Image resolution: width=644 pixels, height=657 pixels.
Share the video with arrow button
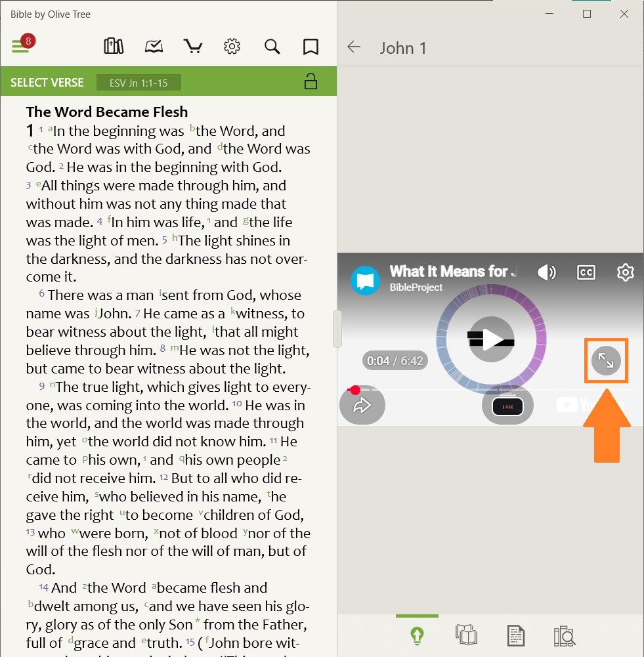click(362, 405)
